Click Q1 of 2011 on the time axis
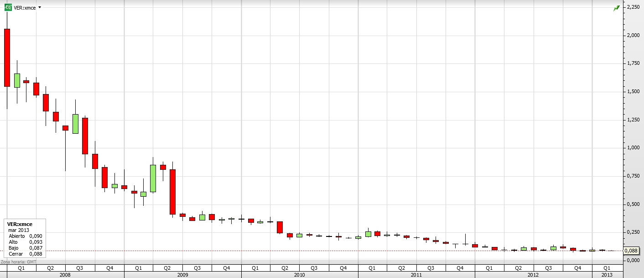This screenshot has height=278, width=644. pyautogui.click(x=372, y=268)
